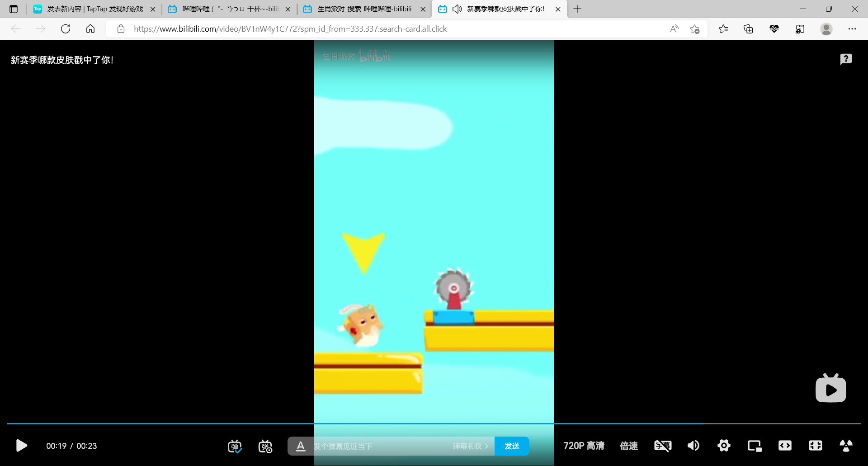Open Browser Essentials heart icon
This screenshot has height=466, width=868.
(x=774, y=29)
